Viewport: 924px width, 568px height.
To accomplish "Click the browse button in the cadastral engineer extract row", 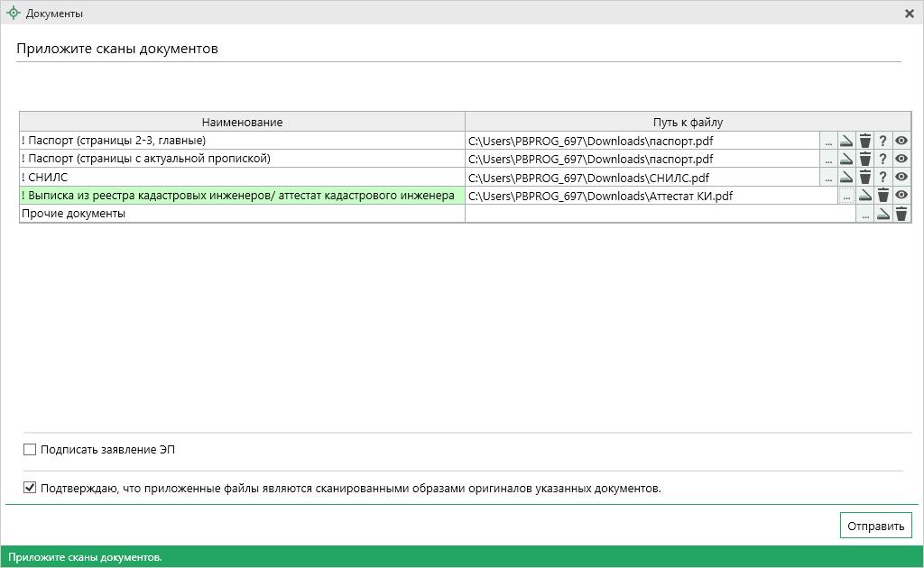I will coord(846,196).
